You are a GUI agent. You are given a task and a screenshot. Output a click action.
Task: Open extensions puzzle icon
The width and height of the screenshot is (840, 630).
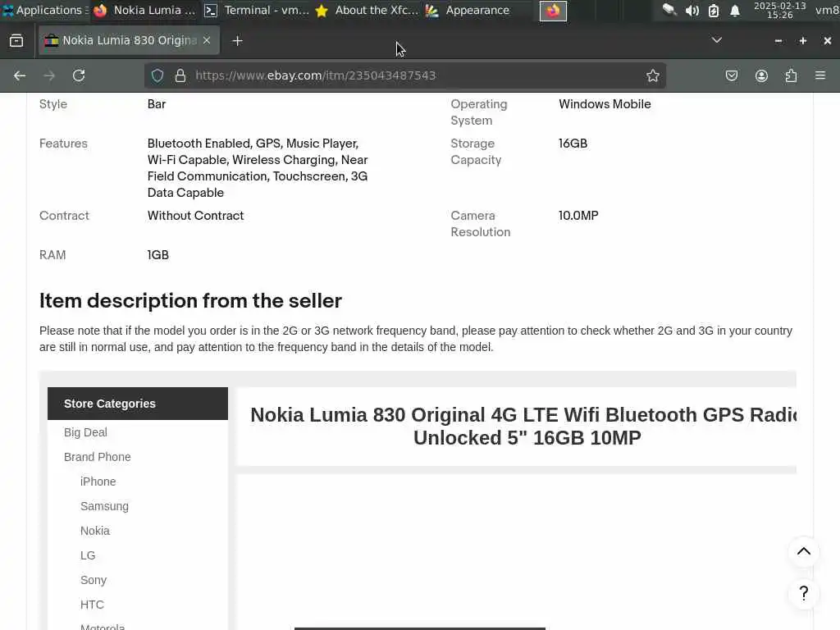click(791, 75)
